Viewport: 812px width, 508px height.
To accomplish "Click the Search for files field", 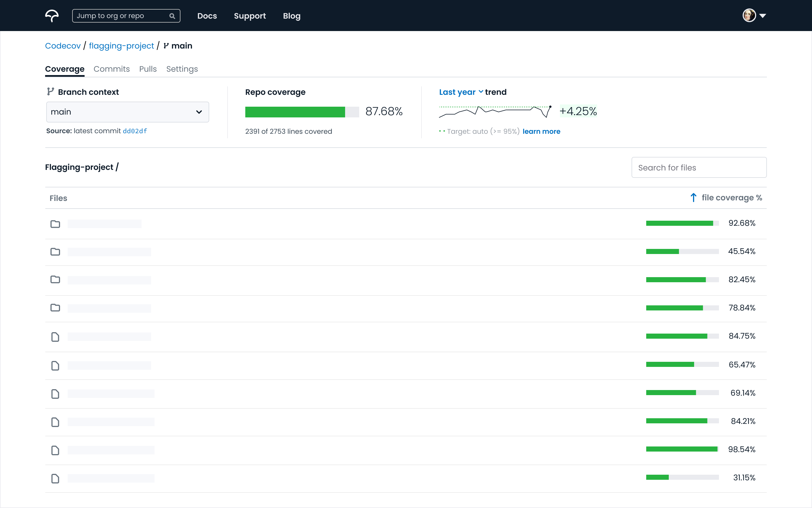I will (699, 167).
